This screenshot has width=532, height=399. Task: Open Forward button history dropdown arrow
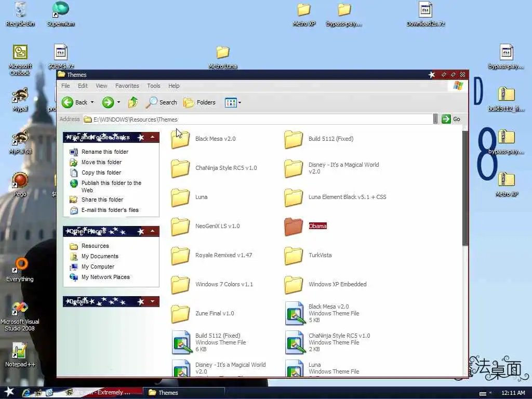(118, 102)
